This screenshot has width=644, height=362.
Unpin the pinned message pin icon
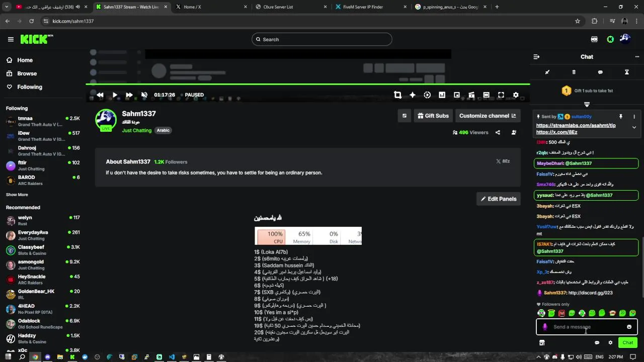pyautogui.click(x=621, y=117)
